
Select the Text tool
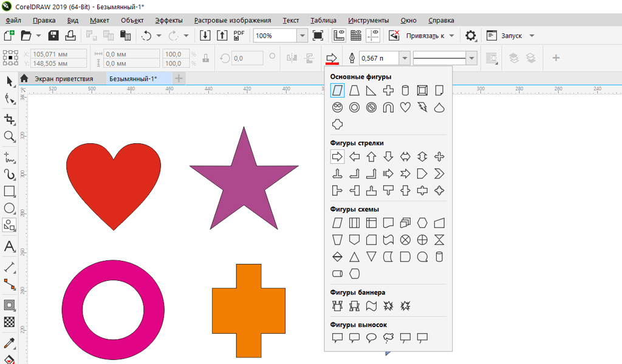(x=10, y=246)
